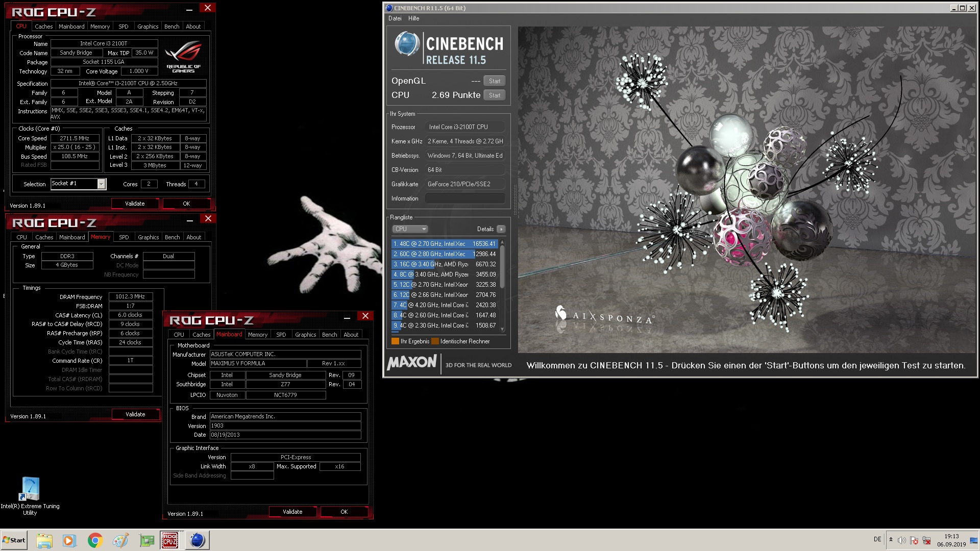Open Bench tab in CPU-Z processor window
Screen dimensions: 980x551
click(172, 27)
